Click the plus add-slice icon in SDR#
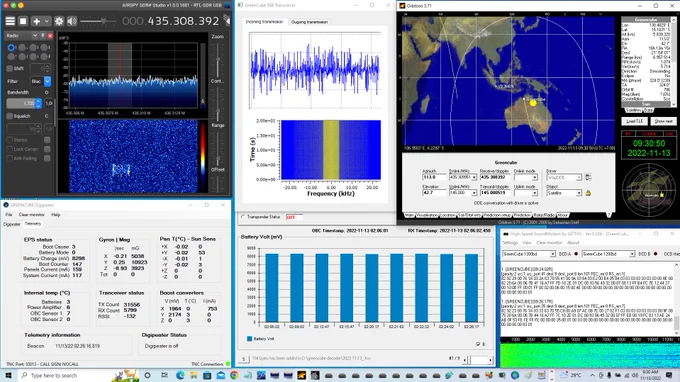This screenshot has width=680, height=382. click(x=36, y=21)
